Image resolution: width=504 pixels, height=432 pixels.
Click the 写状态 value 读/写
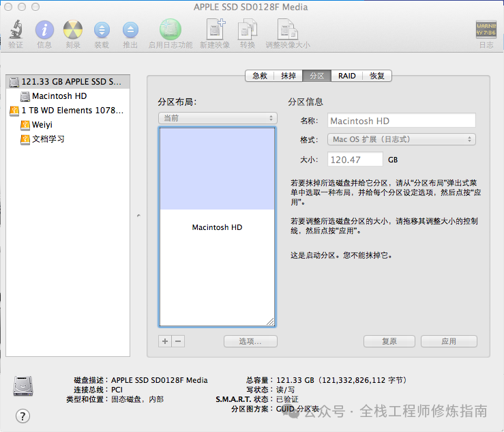[286, 390]
